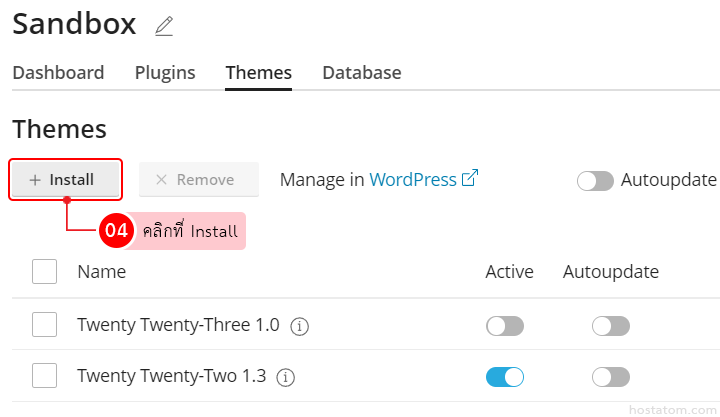This screenshot has height=417, width=720.
Task: Open info icon for Twenty Twenty-Three 1.0
Action: tap(298, 326)
